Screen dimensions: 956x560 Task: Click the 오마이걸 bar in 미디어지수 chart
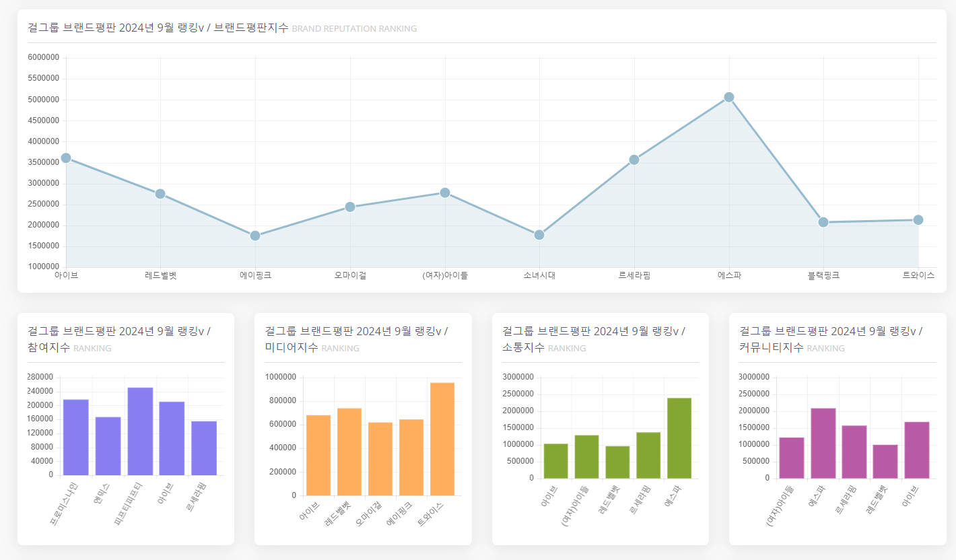click(380, 459)
